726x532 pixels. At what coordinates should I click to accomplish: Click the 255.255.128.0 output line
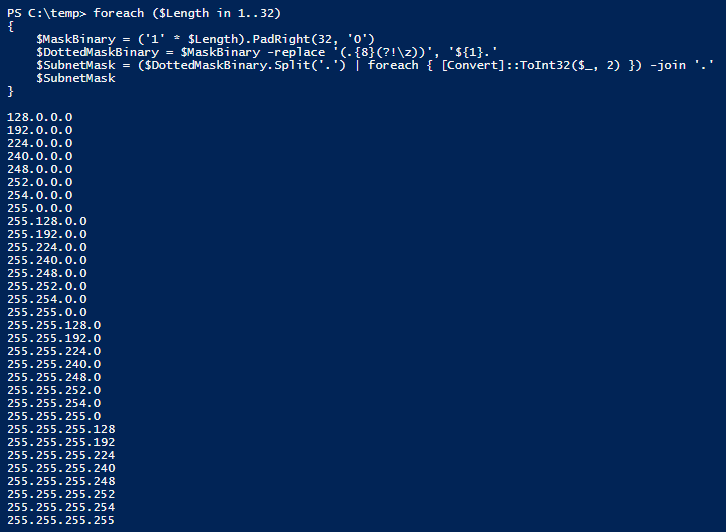pos(54,325)
